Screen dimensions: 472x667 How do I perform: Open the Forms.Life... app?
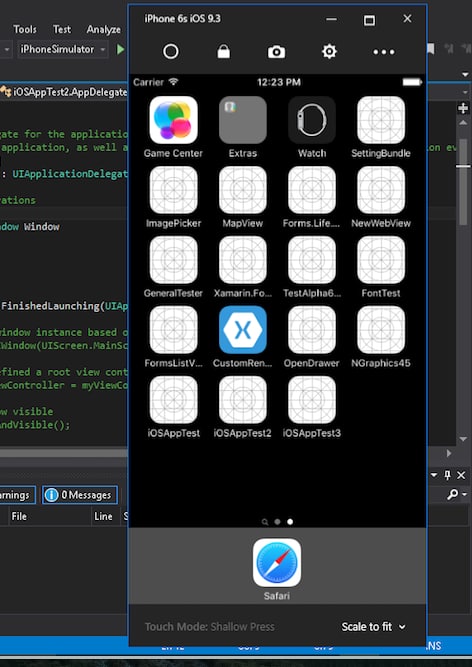pos(312,190)
